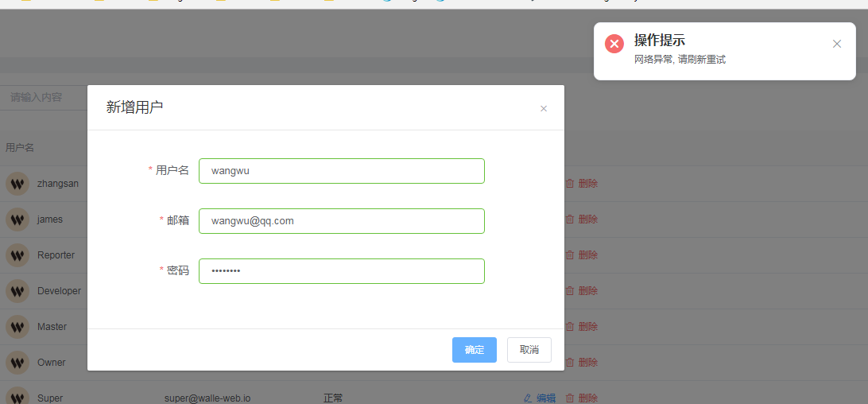Click the username text Master
This screenshot has height=404, width=868.
(52, 326)
